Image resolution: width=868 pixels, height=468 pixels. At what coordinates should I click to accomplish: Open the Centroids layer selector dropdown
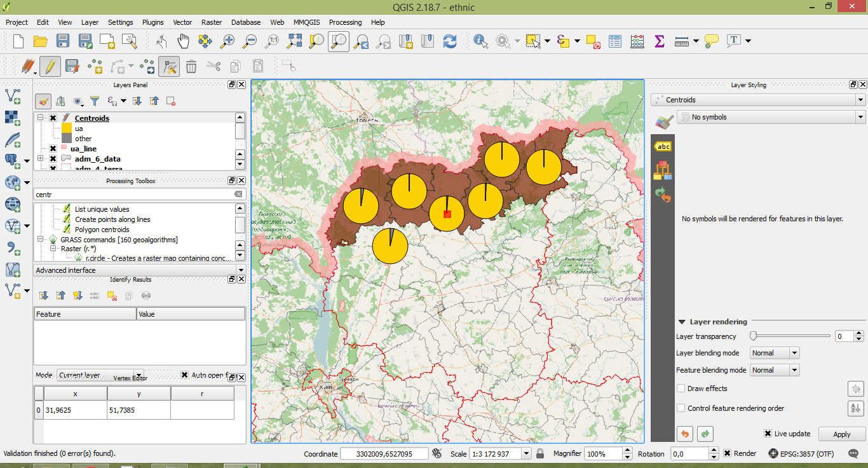(x=758, y=100)
